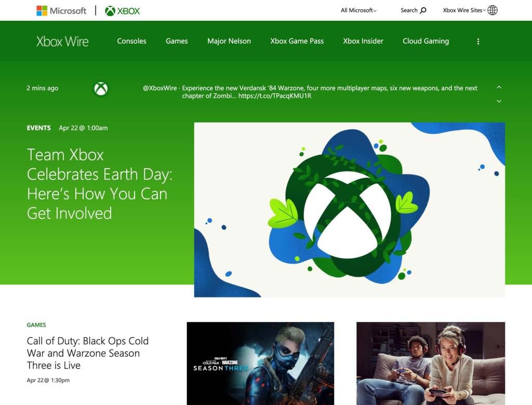
Task: Open the Season Three Warzone thumbnail
Action: click(260, 363)
